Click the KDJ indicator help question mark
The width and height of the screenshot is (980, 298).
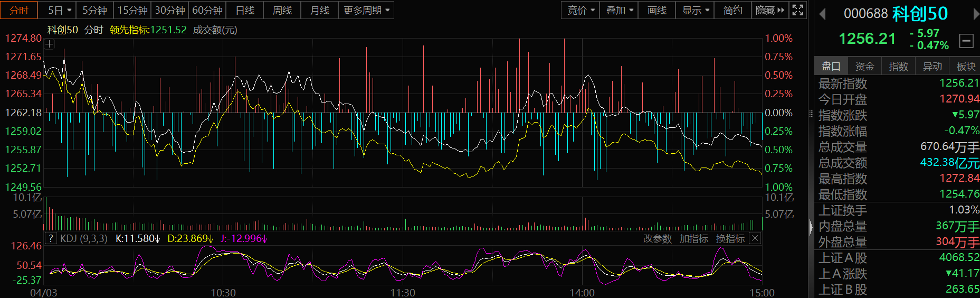[51, 238]
